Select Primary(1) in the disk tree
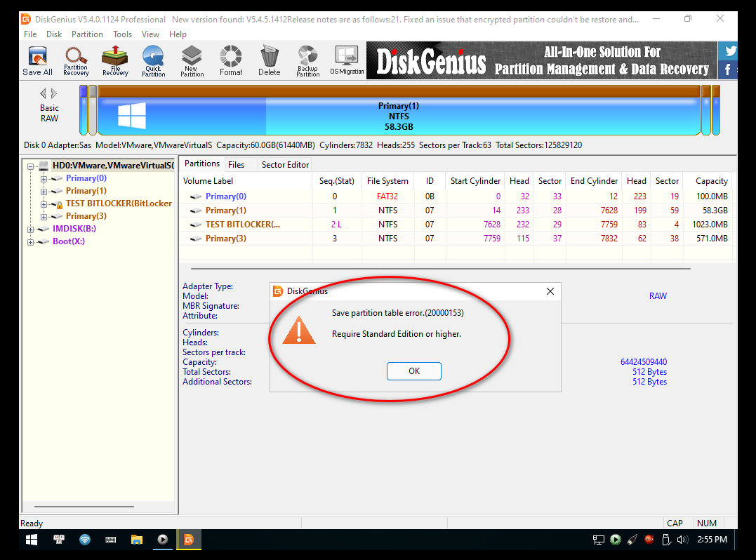This screenshot has width=756, height=560. [x=86, y=191]
